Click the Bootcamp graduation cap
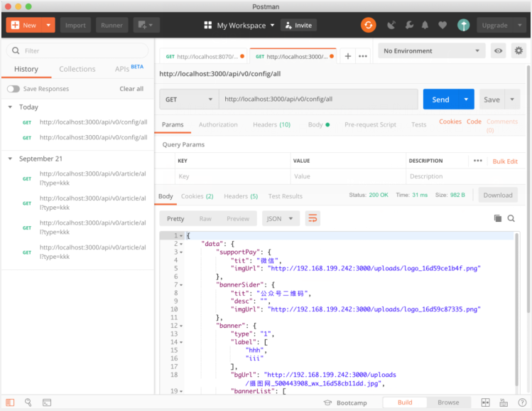The width and height of the screenshot is (532, 411). point(327,402)
